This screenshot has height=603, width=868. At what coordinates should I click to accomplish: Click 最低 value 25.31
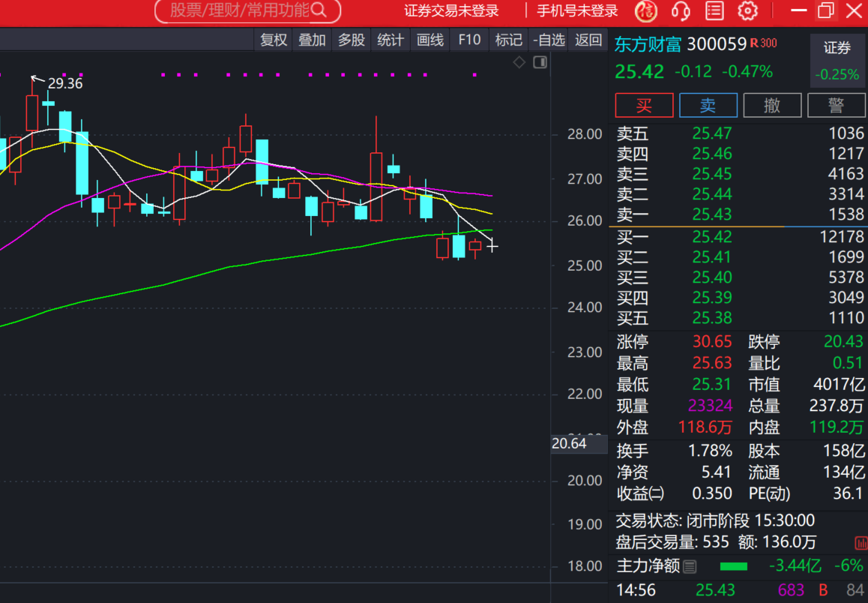[x=712, y=384]
